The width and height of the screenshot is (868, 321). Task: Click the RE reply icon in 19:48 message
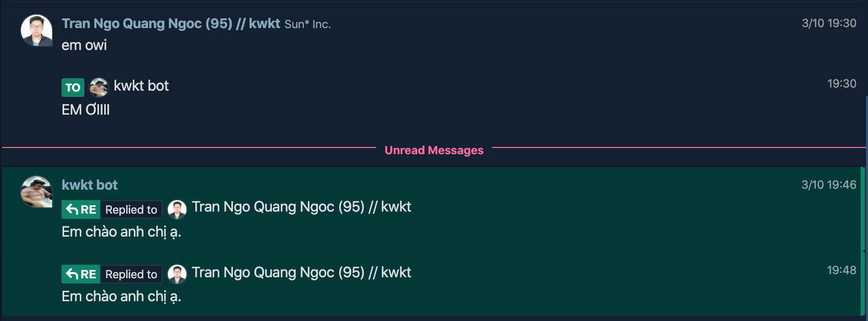point(81,274)
